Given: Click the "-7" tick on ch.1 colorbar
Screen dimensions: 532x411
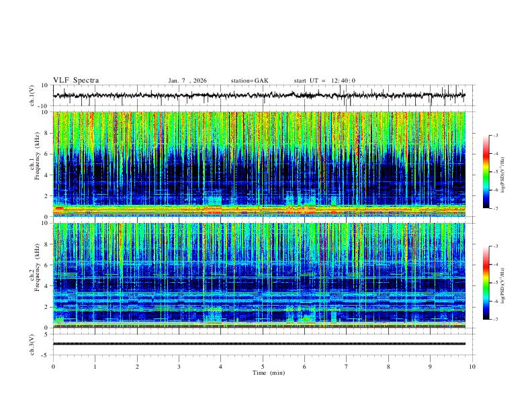Looking at the screenshot, I should 495,208.
